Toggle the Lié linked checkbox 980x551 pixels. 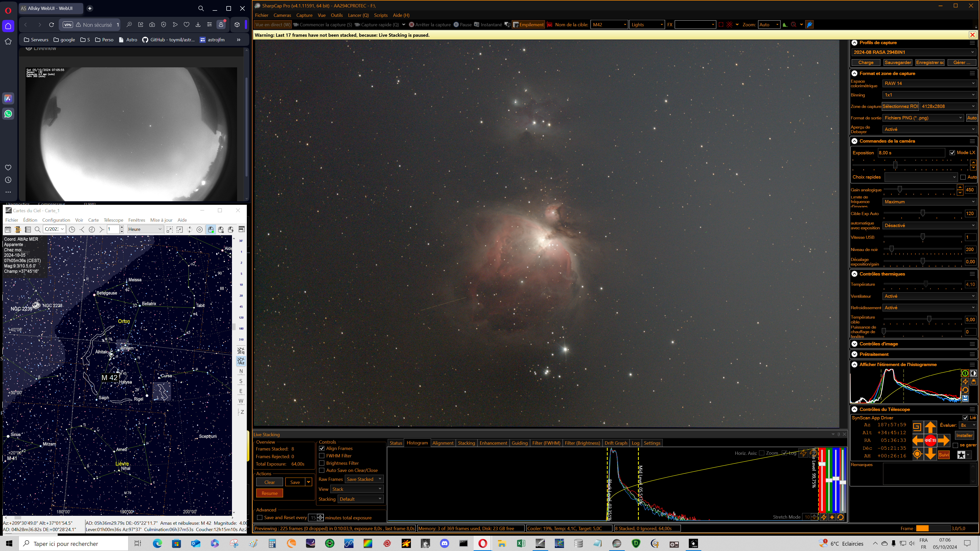tap(965, 418)
